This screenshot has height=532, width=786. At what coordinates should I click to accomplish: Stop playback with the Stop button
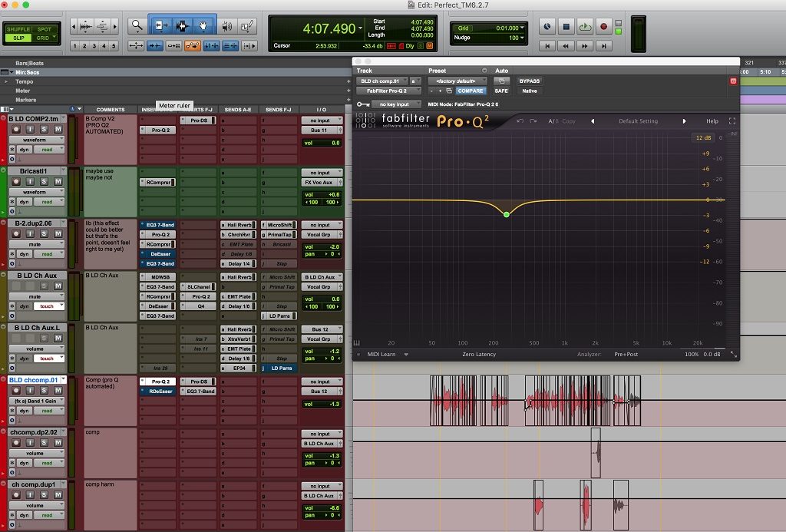pyautogui.click(x=566, y=27)
